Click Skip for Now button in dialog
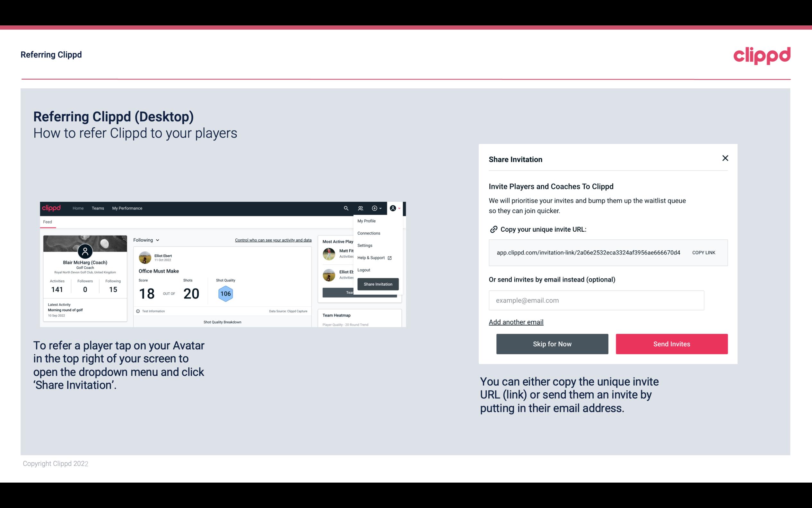This screenshot has width=812, height=508. pyautogui.click(x=552, y=343)
